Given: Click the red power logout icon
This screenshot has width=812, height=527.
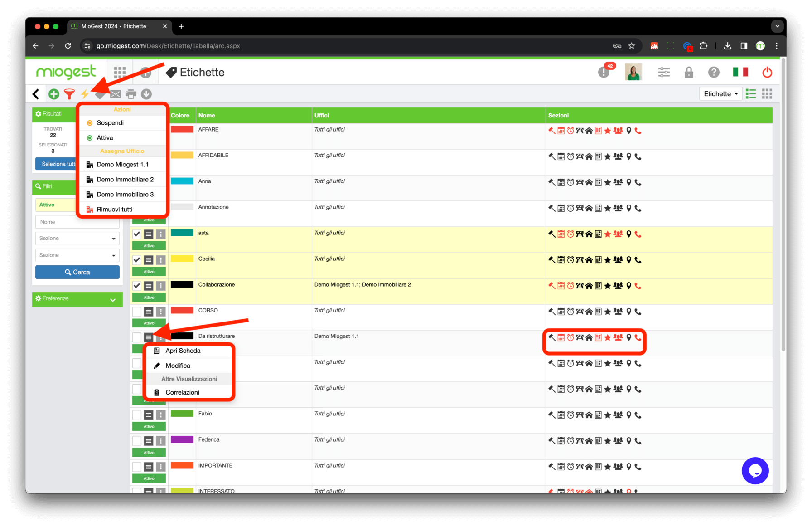Looking at the screenshot, I should [767, 72].
